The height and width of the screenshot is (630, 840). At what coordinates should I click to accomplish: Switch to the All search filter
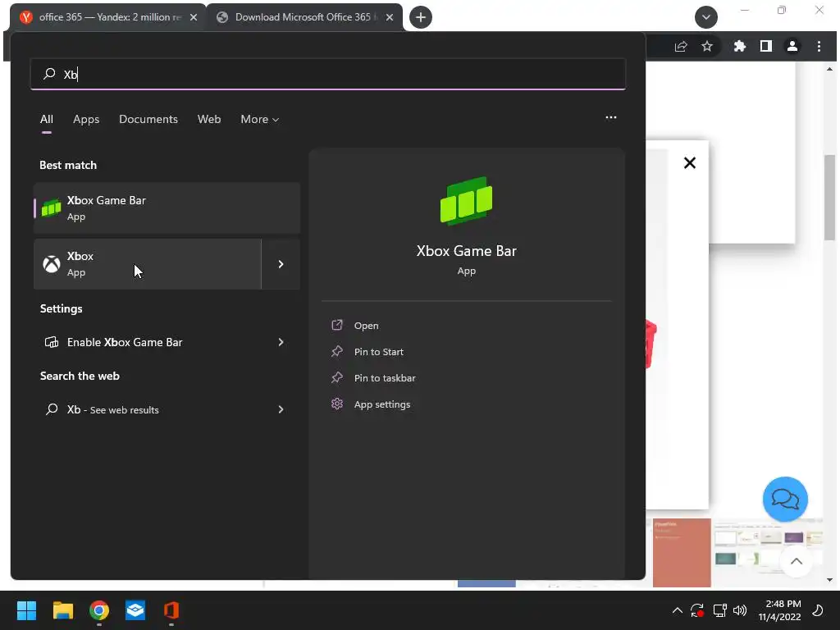[x=47, y=120]
